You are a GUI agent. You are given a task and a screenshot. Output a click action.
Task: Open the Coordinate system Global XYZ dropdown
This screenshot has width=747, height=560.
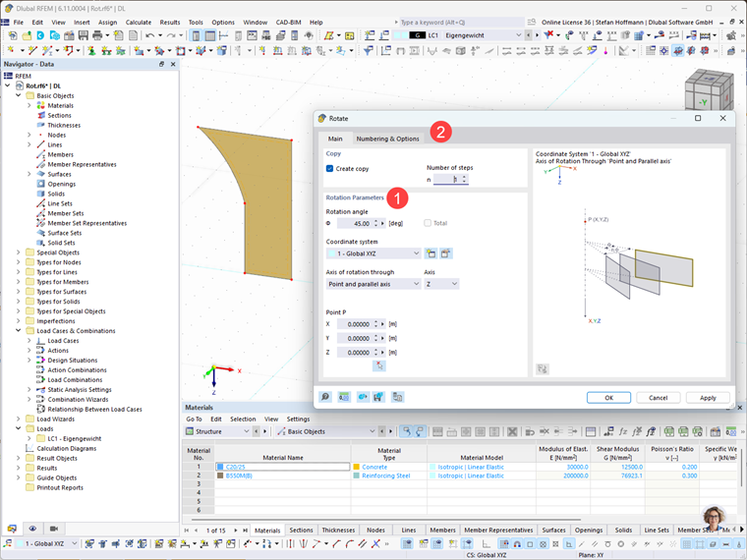[373, 253]
